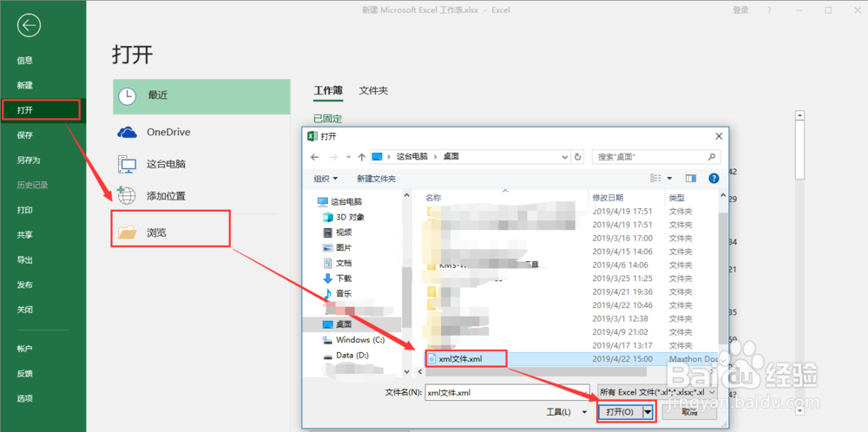This screenshot has height=432, width=868.
Task: Open the 组织 dropdown menu
Action: click(x=325, y=179)
